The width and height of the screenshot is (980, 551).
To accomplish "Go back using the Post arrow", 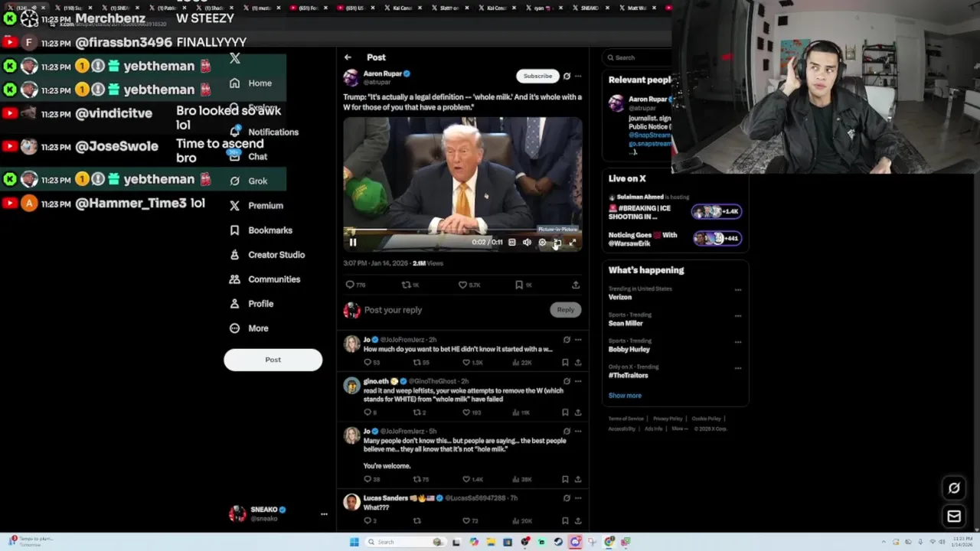I will pyautogui.click(x=348, y=57).
